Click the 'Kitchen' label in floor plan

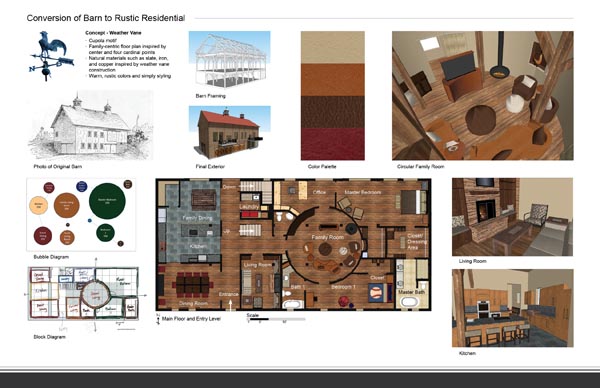pyautogui.click(x=198, y=246)
